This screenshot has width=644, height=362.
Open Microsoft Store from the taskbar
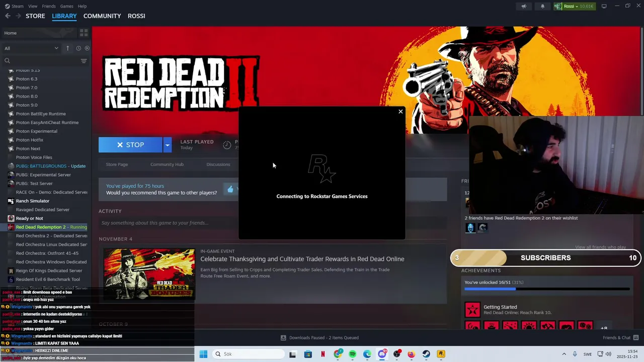tap(308, 354)
